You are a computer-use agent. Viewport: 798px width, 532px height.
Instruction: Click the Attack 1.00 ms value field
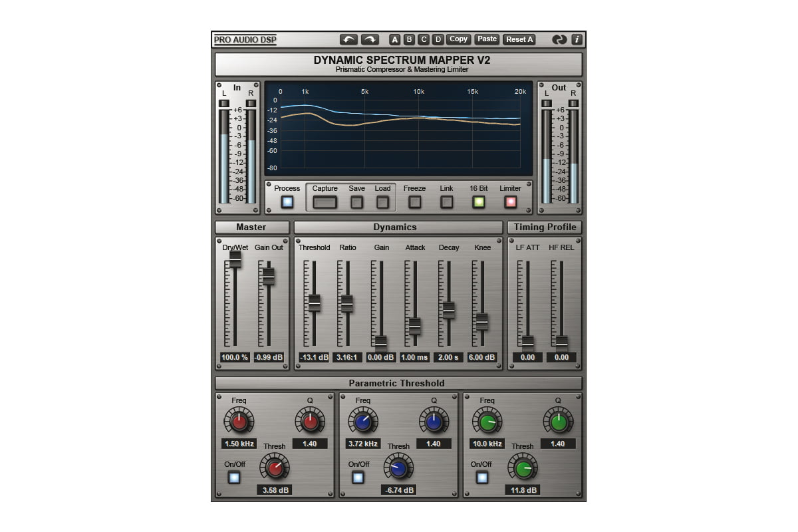coord(415,357)
